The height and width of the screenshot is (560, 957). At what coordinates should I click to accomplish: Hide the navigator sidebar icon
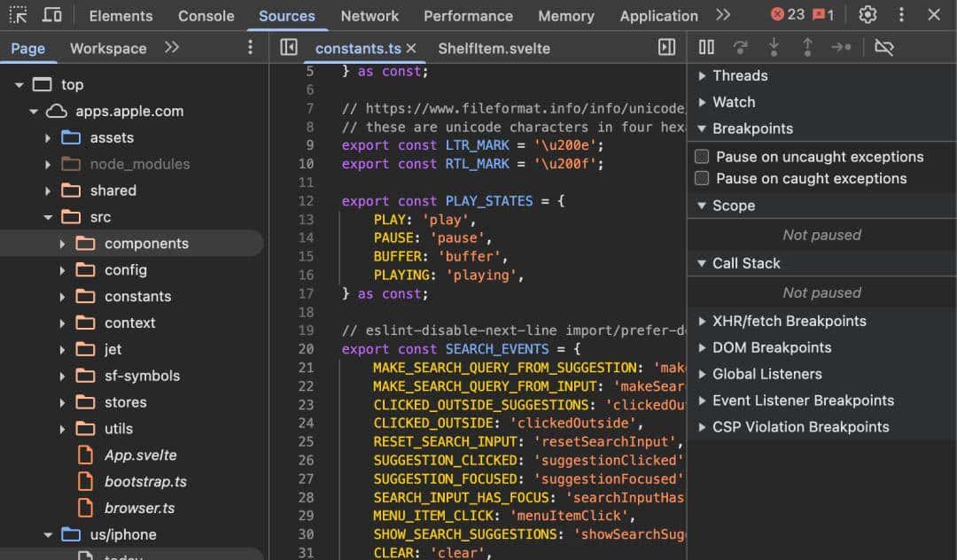pyautogui.click(x=288, y=48)
